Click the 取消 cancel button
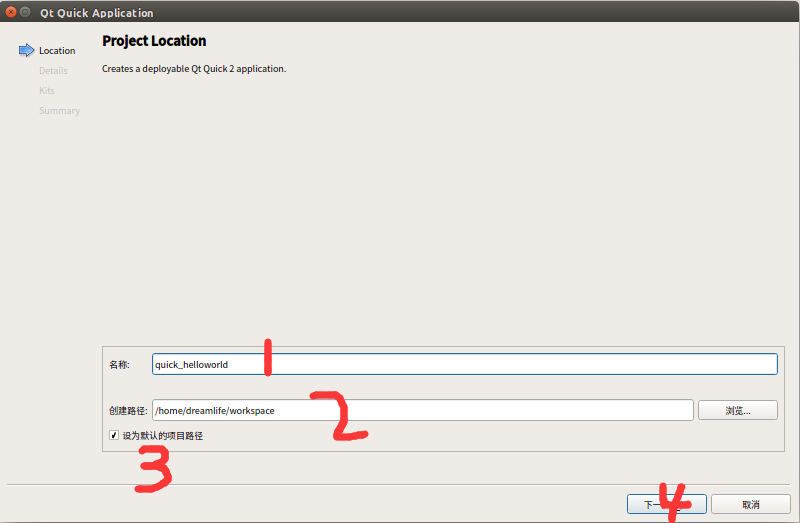Screen dimensions: 800x523 (x=751, y=504)
